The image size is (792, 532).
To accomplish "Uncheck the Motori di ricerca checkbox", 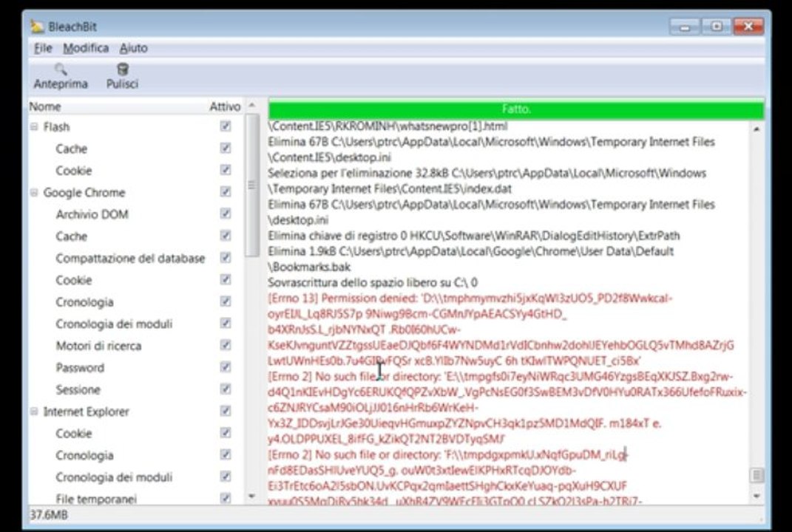I will [x=226, y=345].
